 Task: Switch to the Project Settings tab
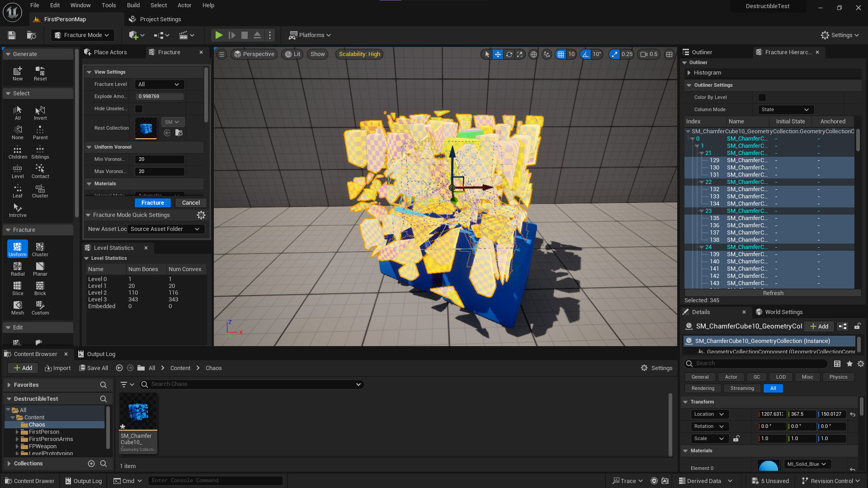point(155,19)
